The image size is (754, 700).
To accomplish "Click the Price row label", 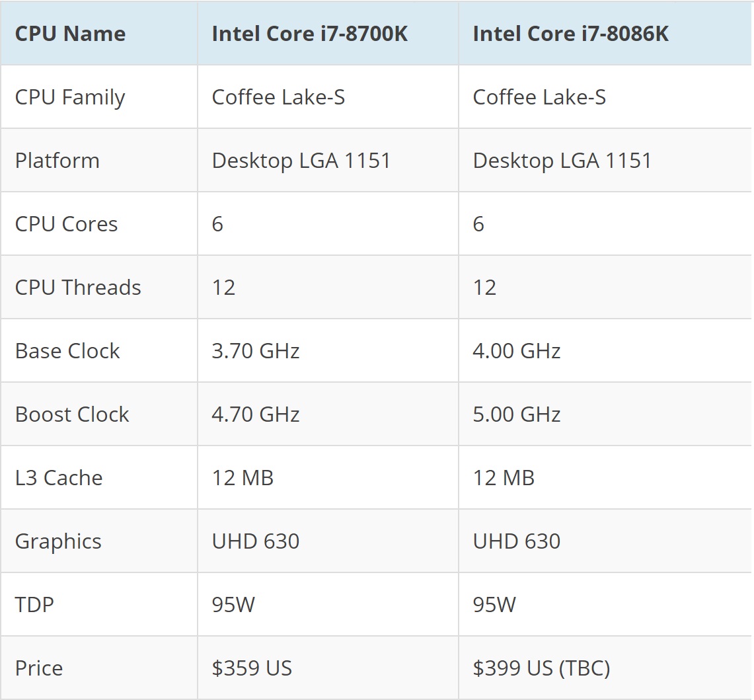I will point(39,668).
